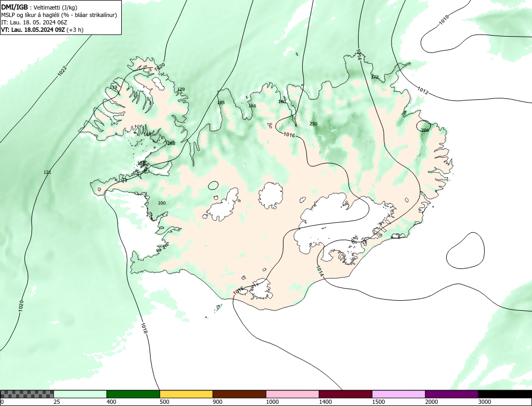Select the legend tick label 1000

pyautogui.click(x=272, y=402)
